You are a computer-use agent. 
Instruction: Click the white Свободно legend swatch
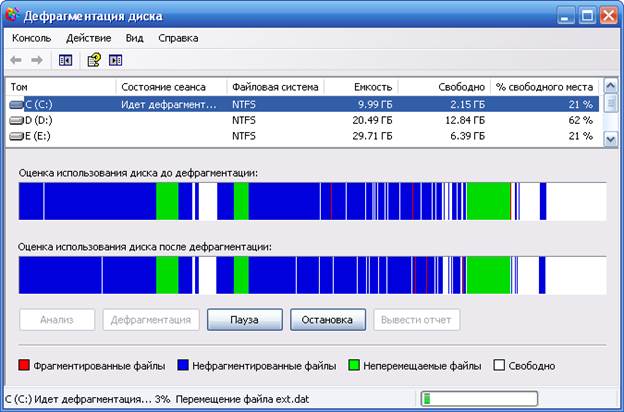click(x=499, y=365)
